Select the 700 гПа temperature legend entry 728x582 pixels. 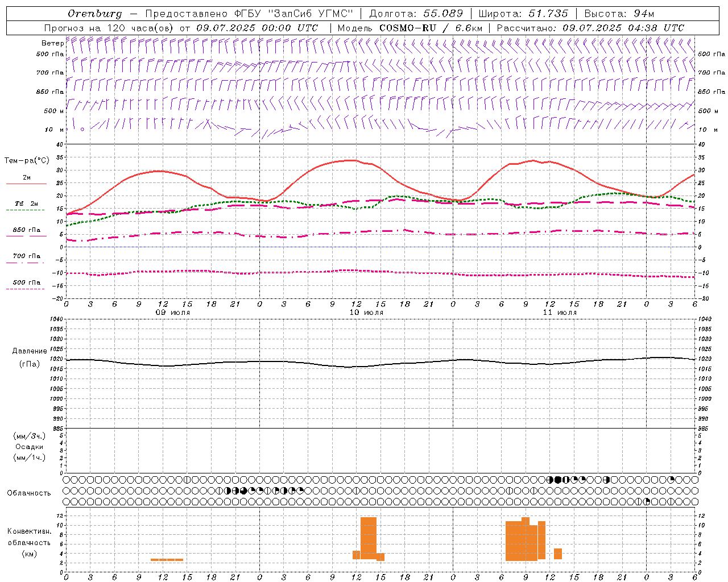point(27,256)
